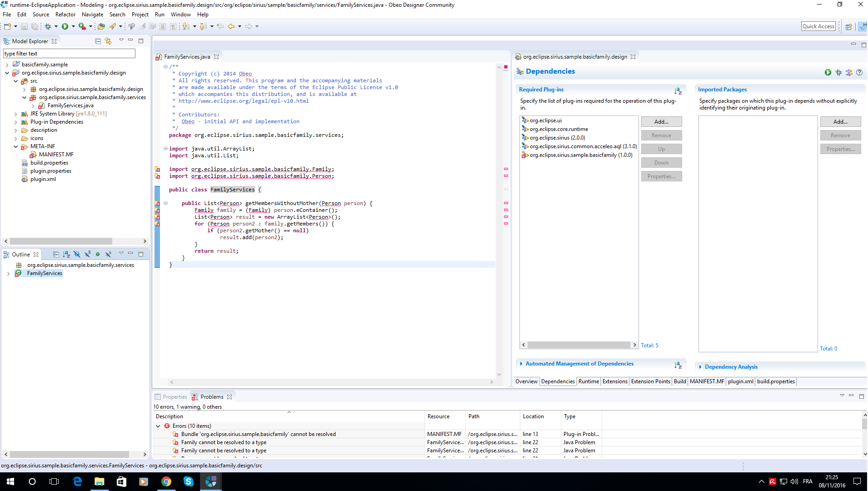Collapse all items in the Outline view
Image resolution: width=868 pixels, height=491 pixels.
click(56, 254)
